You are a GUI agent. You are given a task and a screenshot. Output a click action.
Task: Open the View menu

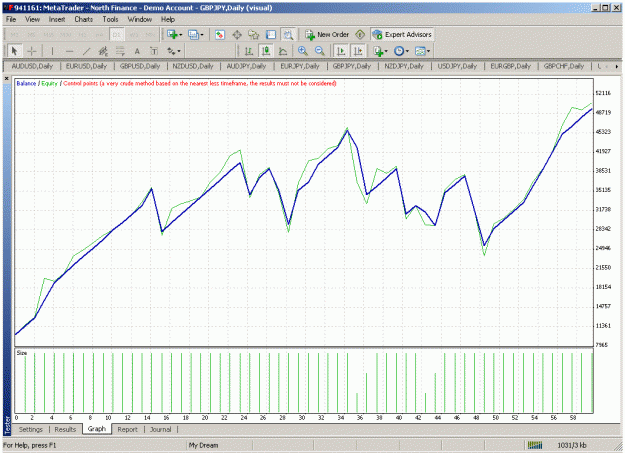(32, 19)
